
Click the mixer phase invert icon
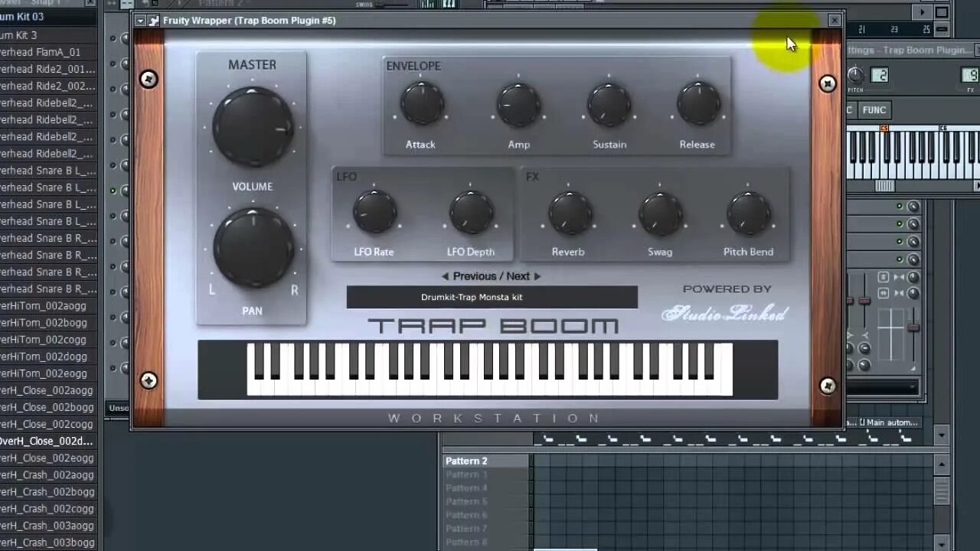pyautogui.click(x=883, y=277)
